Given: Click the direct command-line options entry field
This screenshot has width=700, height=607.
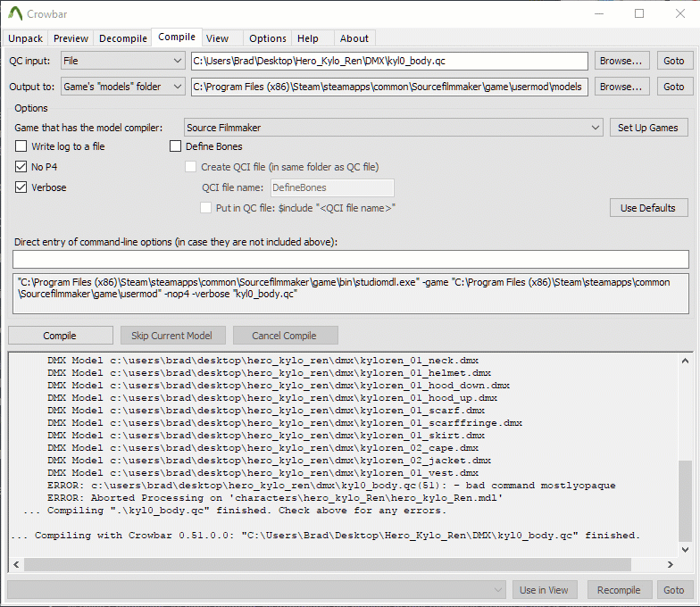Looking at the screenshot, I should (x=350, y=259).
